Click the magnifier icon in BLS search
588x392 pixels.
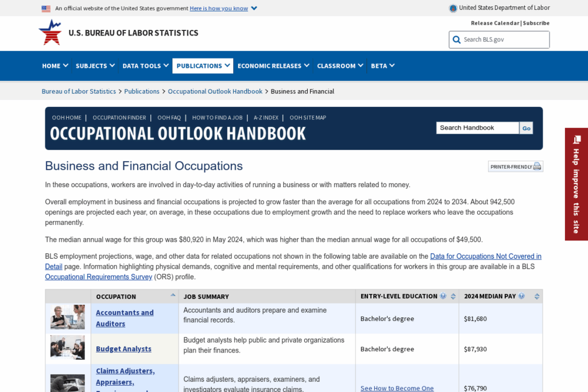[457, 40]
